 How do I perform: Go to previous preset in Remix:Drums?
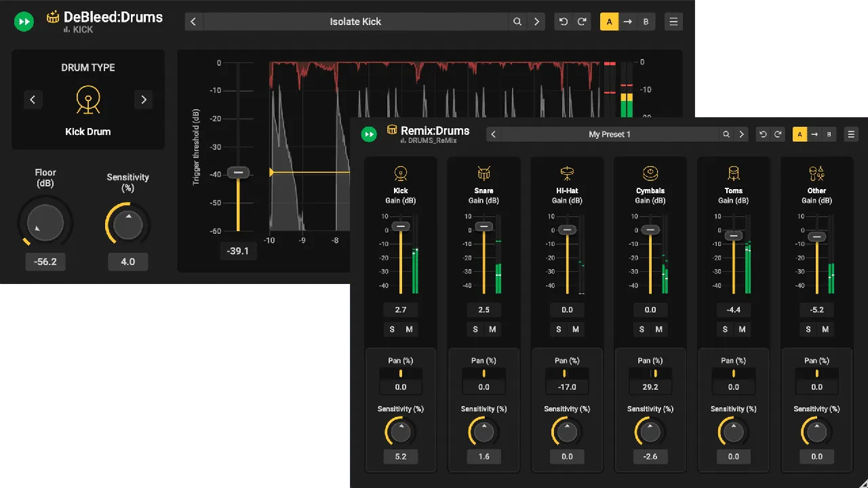click(x=493, y=134)
